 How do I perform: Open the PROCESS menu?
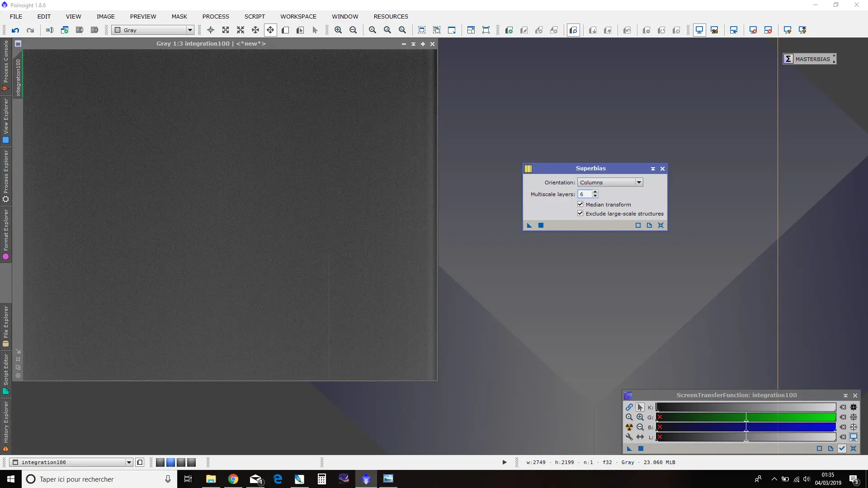point(216,17)
